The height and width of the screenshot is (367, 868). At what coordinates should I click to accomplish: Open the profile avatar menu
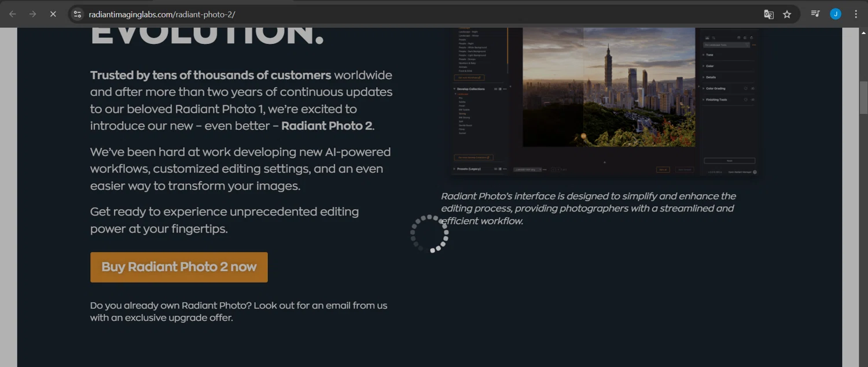pos(836,14)
